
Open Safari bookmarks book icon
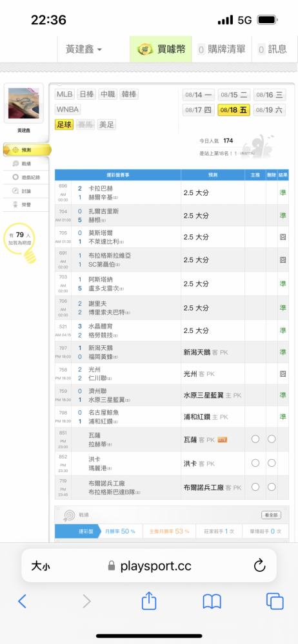(212, 601)
